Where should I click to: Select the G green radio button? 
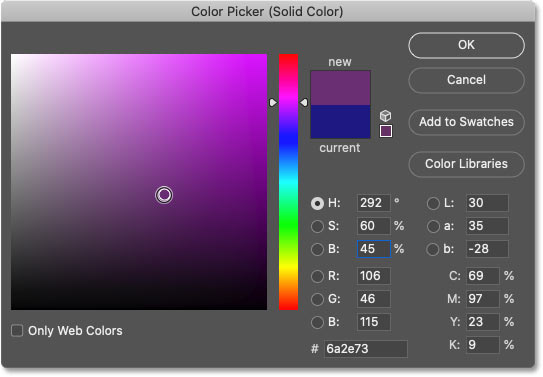(x=317, y=299)
